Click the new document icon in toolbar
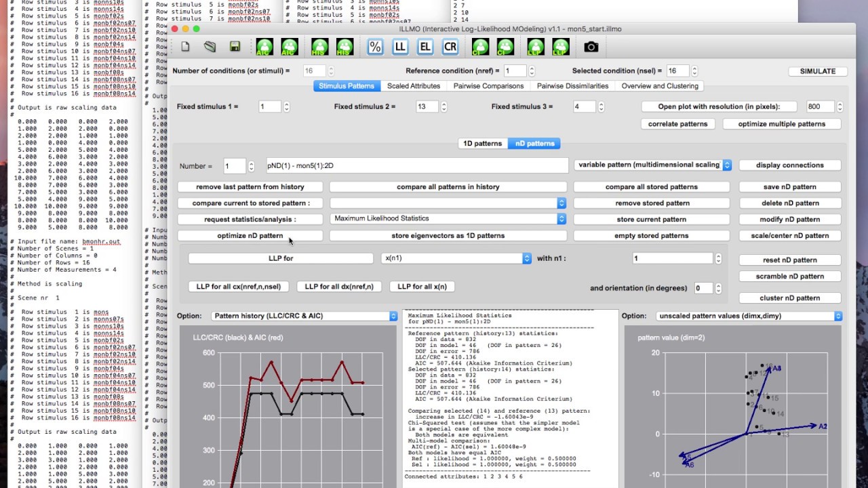 185,47
